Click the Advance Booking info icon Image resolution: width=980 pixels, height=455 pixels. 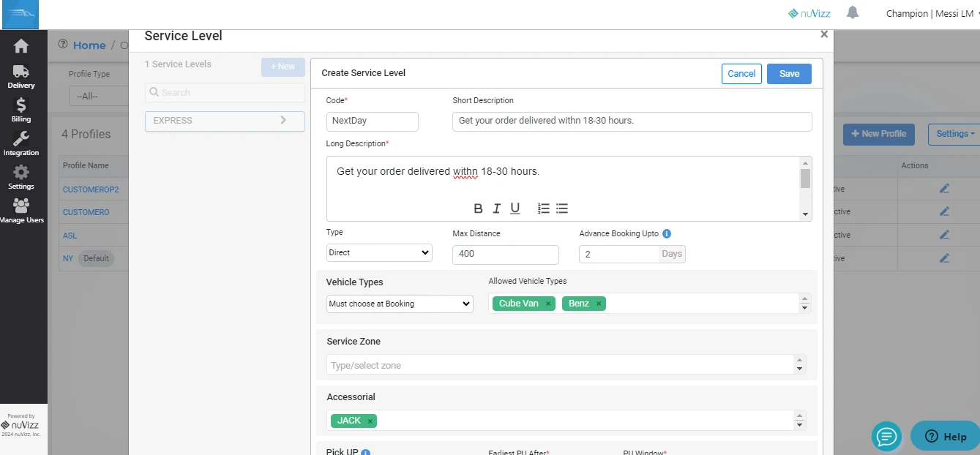pos(667,234)
